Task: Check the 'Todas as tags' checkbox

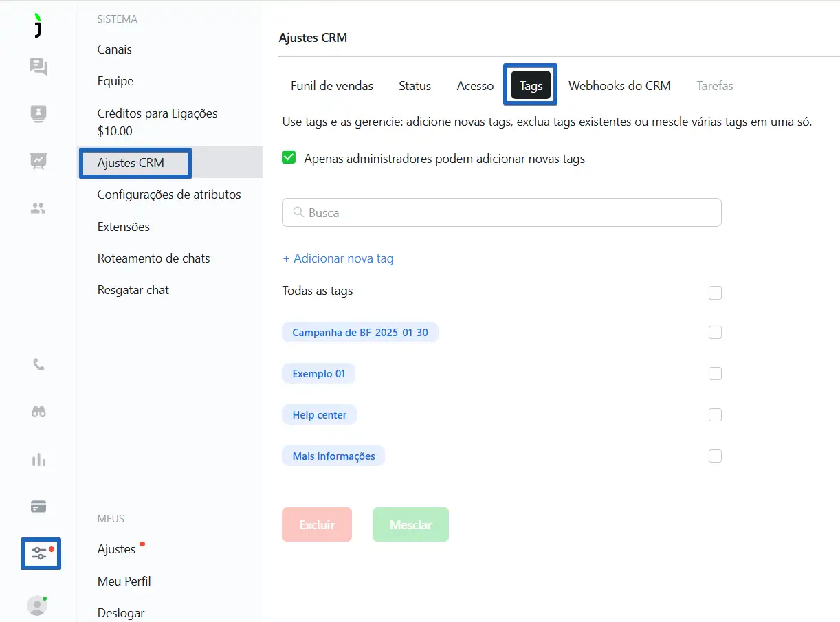Action: point(715,293)
